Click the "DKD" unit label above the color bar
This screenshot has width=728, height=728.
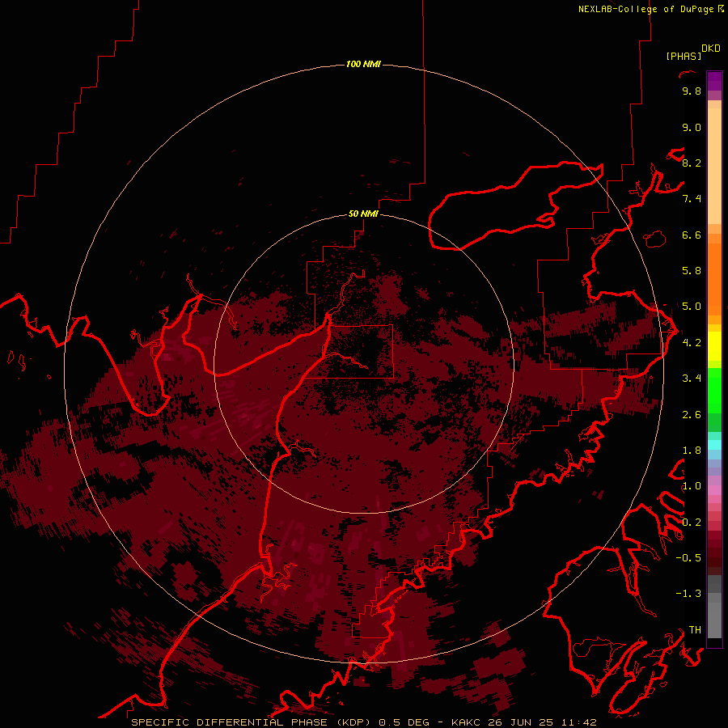711,49
